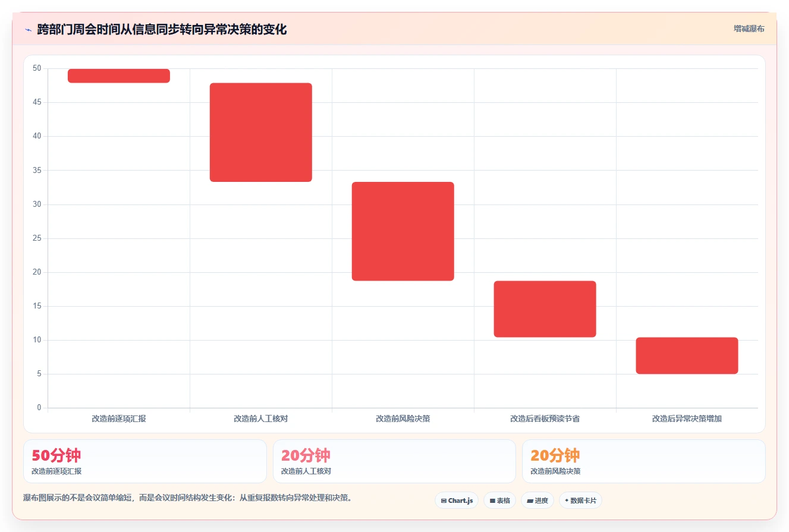Open the 20分钟 改造前风险决策 data card
Screen dimensions: 789x532
pos(643,461)
